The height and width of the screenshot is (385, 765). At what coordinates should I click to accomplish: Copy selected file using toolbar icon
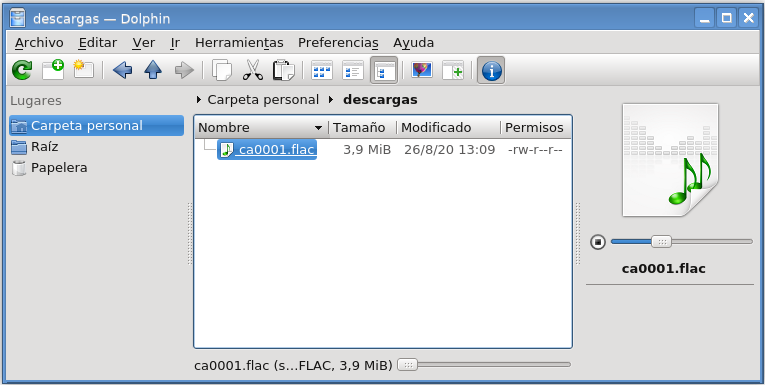222,70
